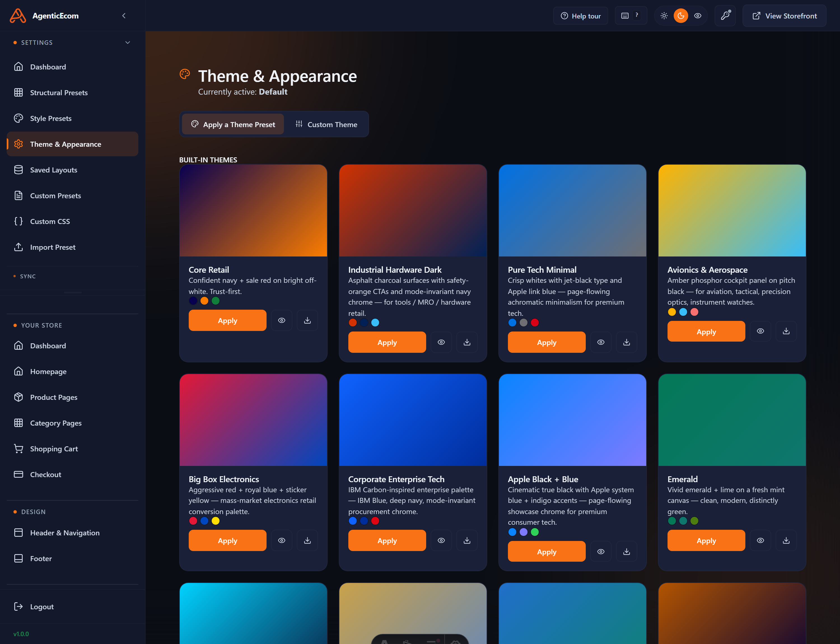Download the Pure Tech Minimal theme
The height and width of the screenshot is (644, 840).
coord(626,342)
